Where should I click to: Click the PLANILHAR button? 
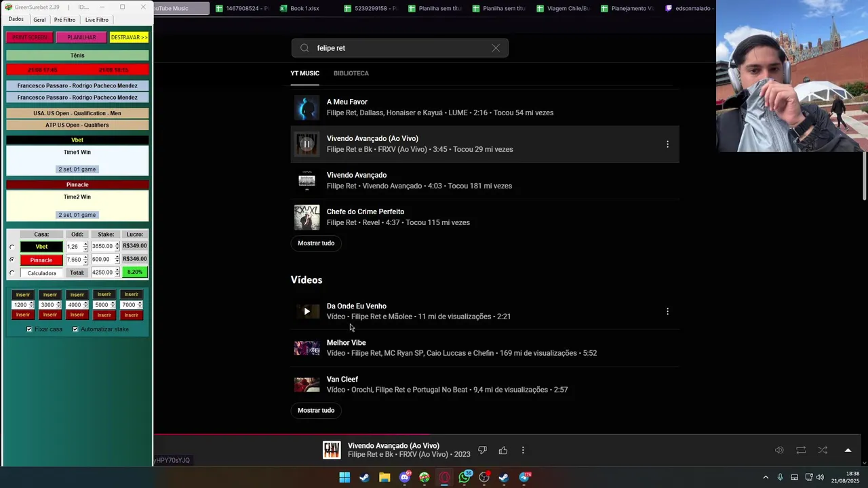pyautogui.click(x=81, y=37)
